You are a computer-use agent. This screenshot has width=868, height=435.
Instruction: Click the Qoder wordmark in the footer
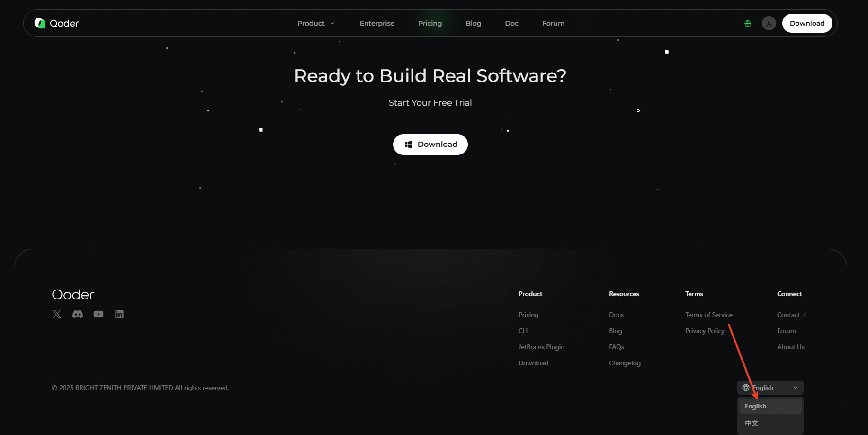tap(73, 295)
